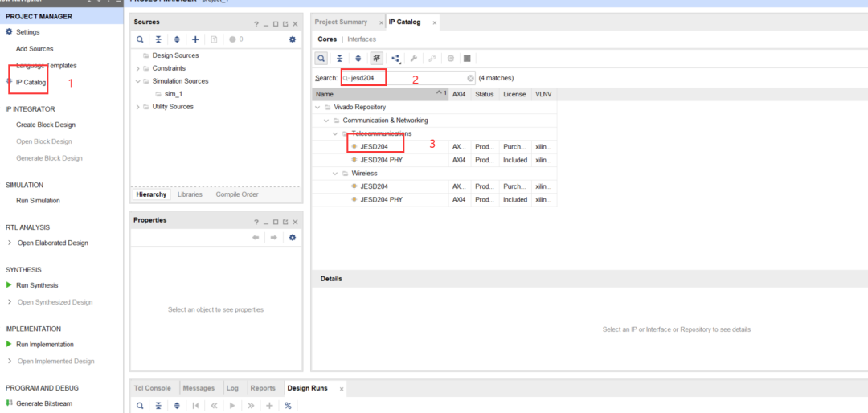Expand Open Synthesized Design
Screen dimensions: 868x413
click(10, 302)
